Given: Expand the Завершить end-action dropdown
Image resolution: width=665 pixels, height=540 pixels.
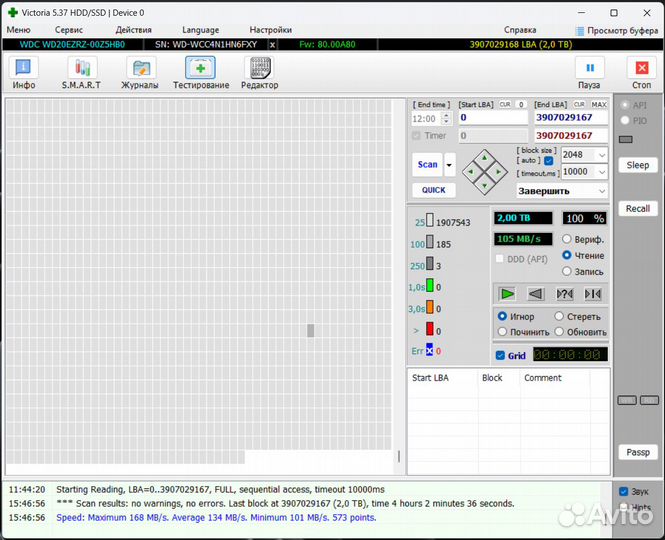Looking at the screenshot, I should pyautogui.click(x=601, y=191).
